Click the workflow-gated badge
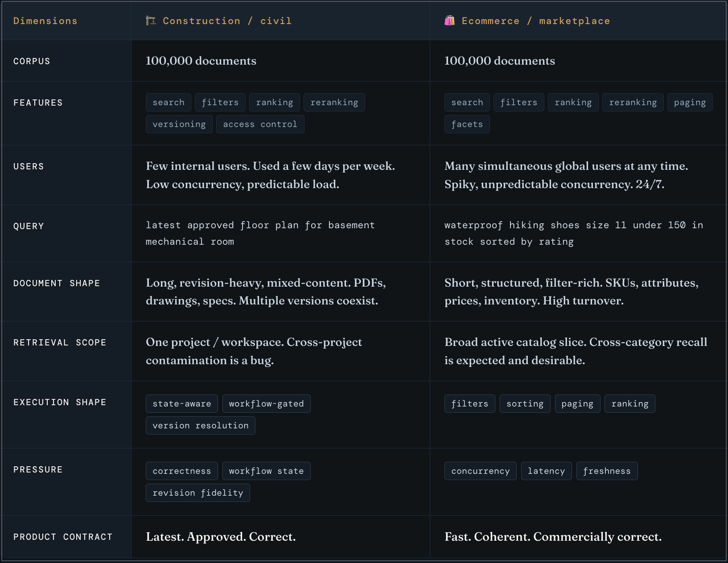 click(266, 403)
